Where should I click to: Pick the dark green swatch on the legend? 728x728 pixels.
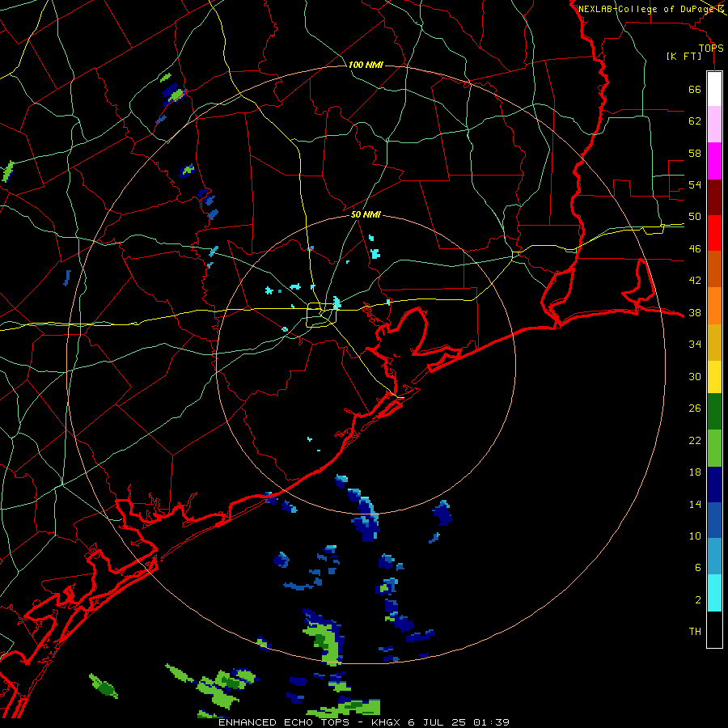pyautogui.click(x=714, y=412)
